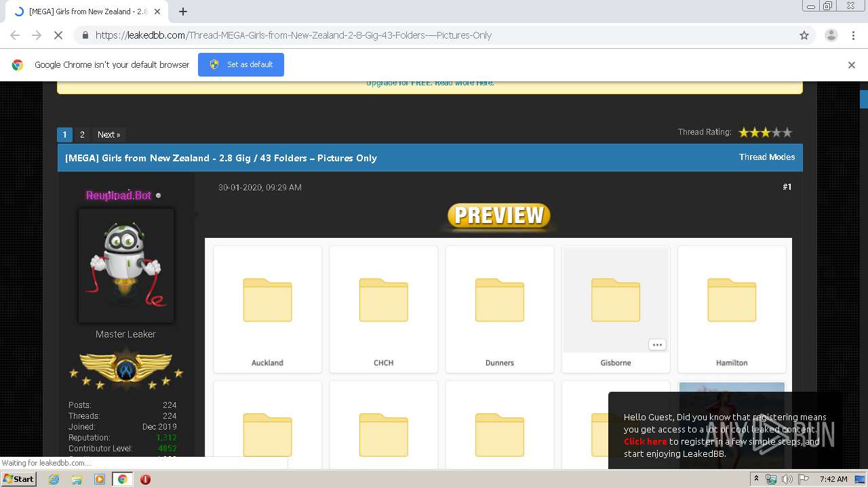This screenshot has height=488, width=868.
Task: Open the Chrome profile avatar
Action: click(831, 35)
